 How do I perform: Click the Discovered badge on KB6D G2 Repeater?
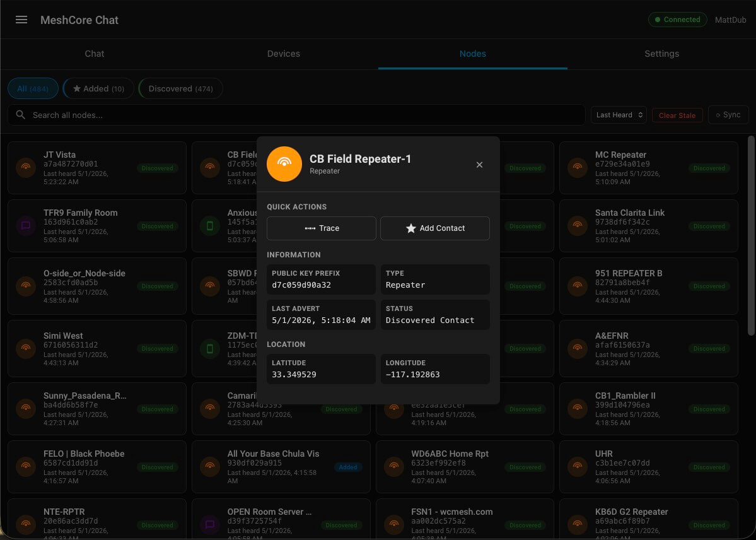point(709,525)
